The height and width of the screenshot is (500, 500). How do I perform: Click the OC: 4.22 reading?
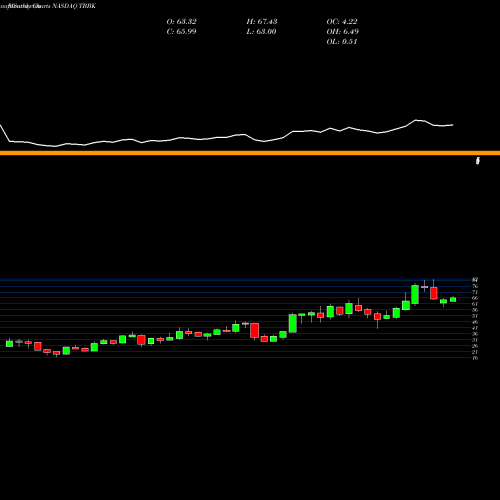(x=342, y=22)
